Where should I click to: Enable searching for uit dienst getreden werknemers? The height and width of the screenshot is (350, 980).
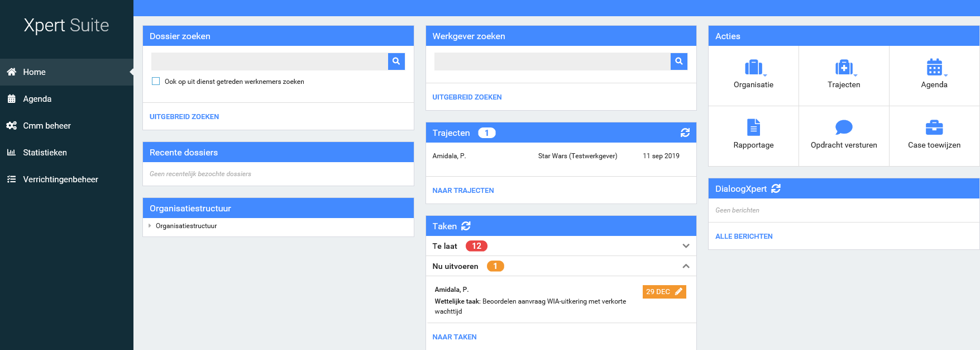(156, 82)
